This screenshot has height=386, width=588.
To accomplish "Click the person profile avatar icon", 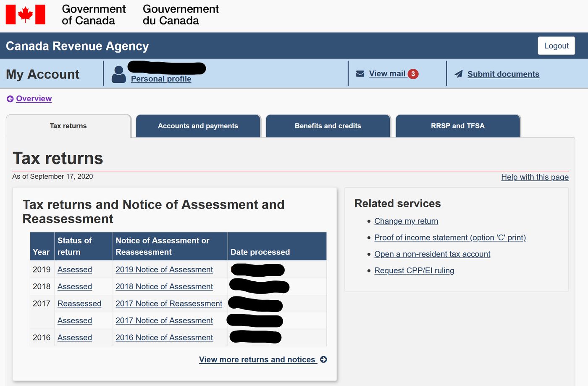I will 119,74.
